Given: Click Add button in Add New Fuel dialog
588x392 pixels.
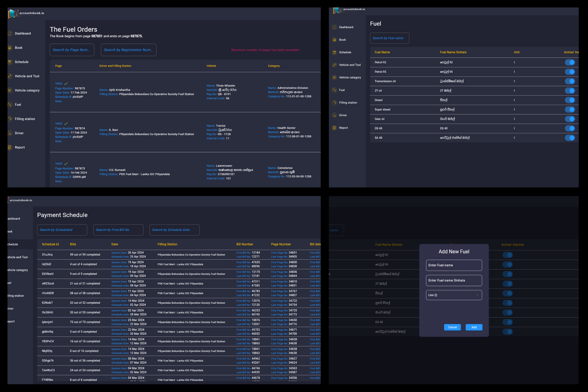Looking at the screenshot, I should pyautogui.click(x=474, y=327).
